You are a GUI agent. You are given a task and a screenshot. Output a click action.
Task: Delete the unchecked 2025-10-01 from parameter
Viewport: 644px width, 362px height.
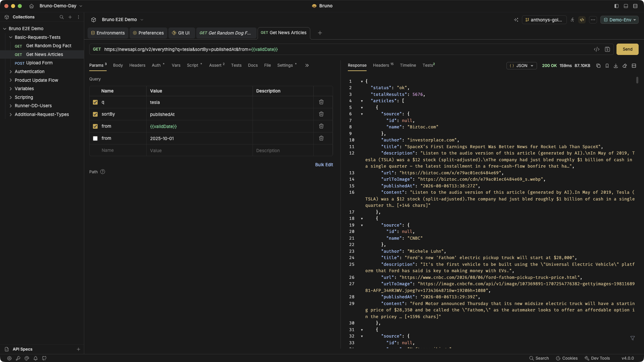pos(321,138)
